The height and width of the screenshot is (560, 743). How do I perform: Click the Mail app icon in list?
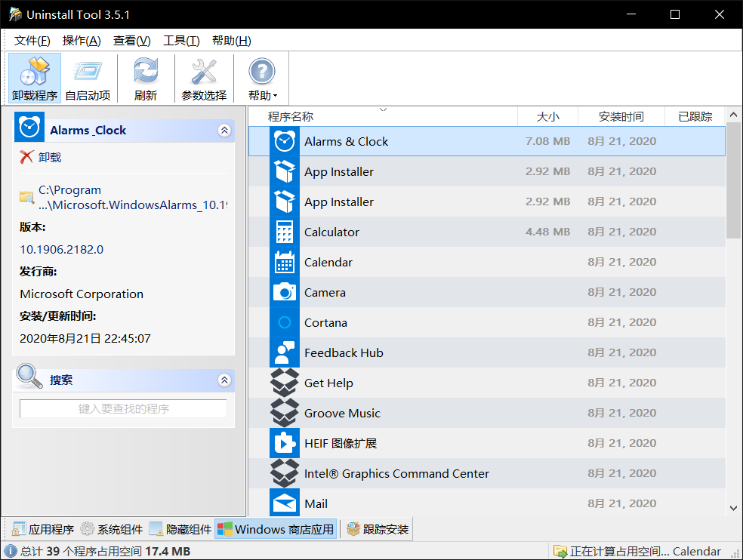pyautogui.click(x=285, y=503)
